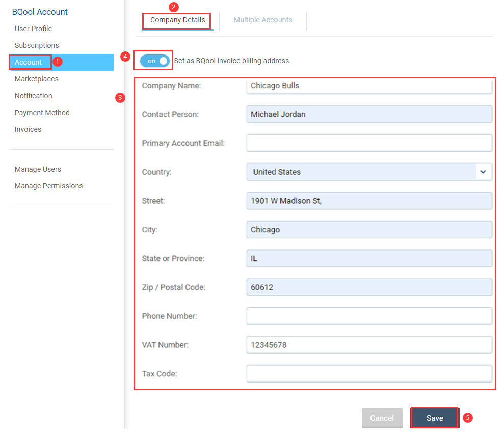View Invoices page
The height and width of the screenshot is (437, 504).
(28, 129)
